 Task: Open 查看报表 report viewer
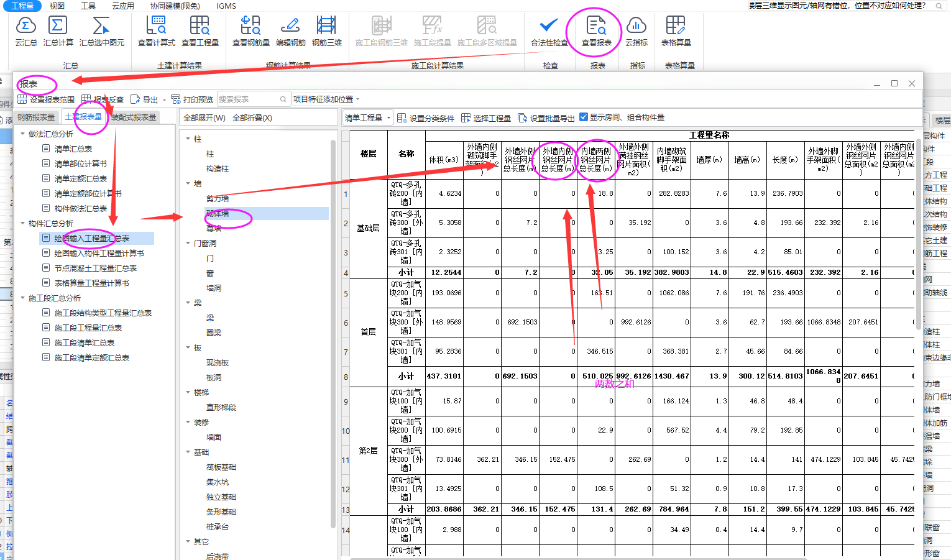[597, 31]
